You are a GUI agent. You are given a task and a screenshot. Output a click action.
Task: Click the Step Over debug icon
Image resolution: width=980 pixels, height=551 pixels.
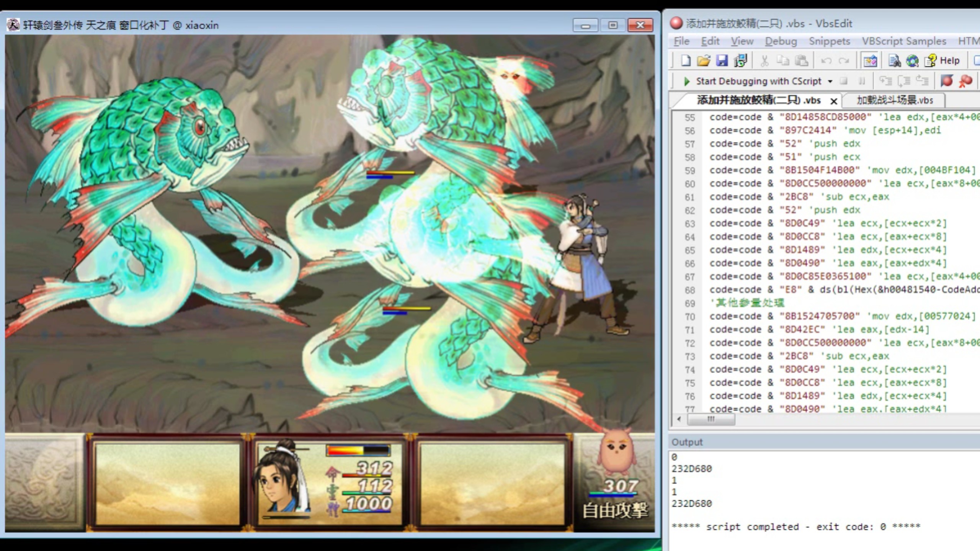click(x=904, y=81)
